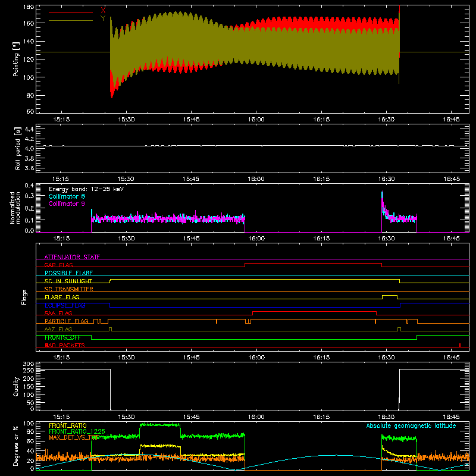
Task: Click the 15:30 time label under Roll period plot
Action: point(126,179)
